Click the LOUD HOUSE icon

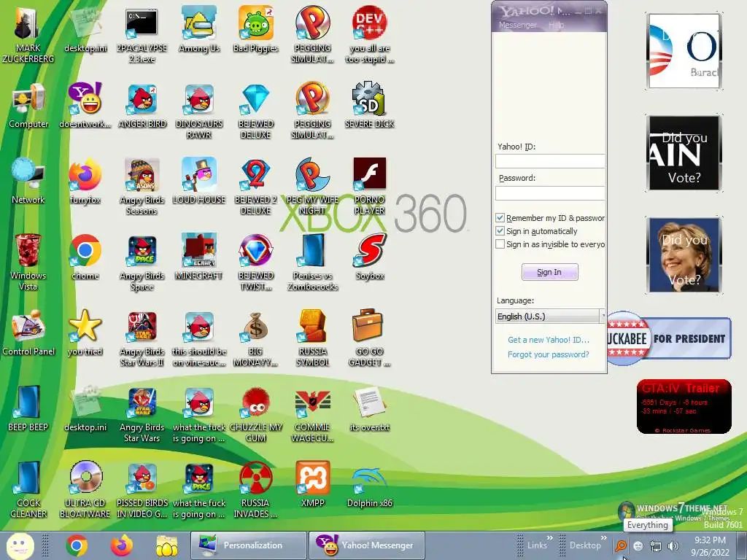[199, 182]
